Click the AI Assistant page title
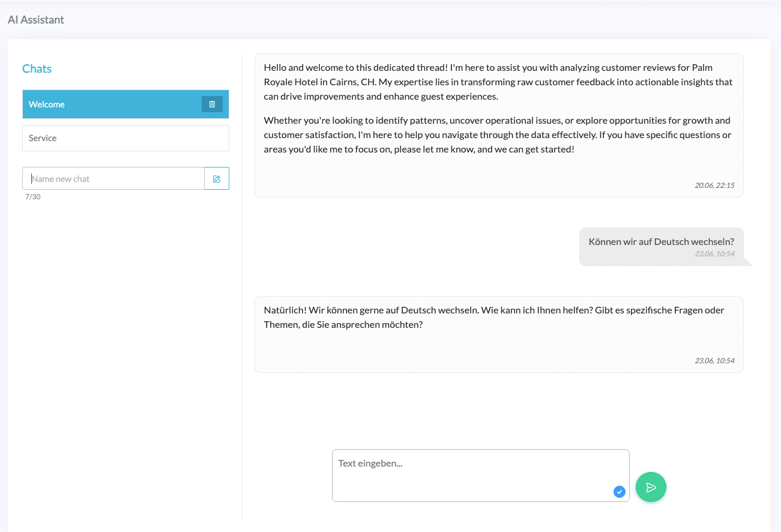The height and width of the screenshot is (532, 781). (x=36, y=20)
